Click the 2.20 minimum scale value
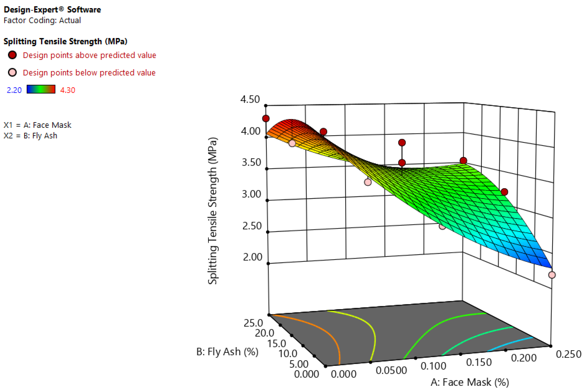584x392 pixels. point(14,90)
